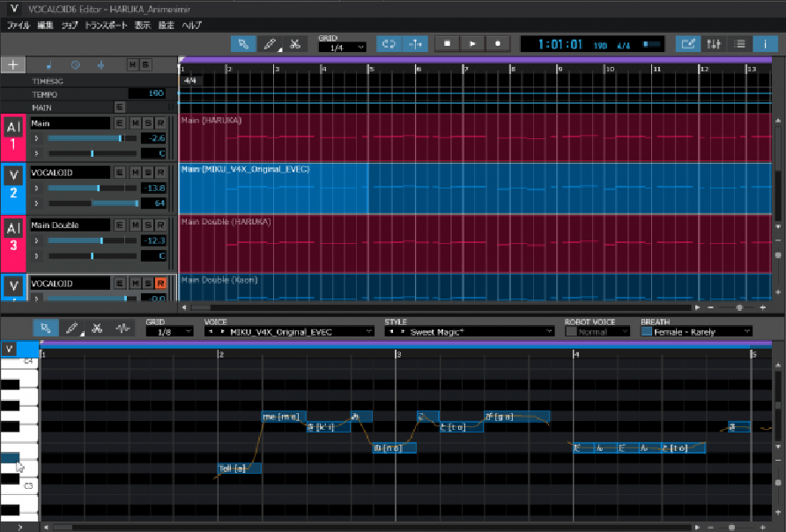Viewport: 786px width, 532px height.
Task: Solo the Main Double track 3
Action: click(x=148, y=225)
